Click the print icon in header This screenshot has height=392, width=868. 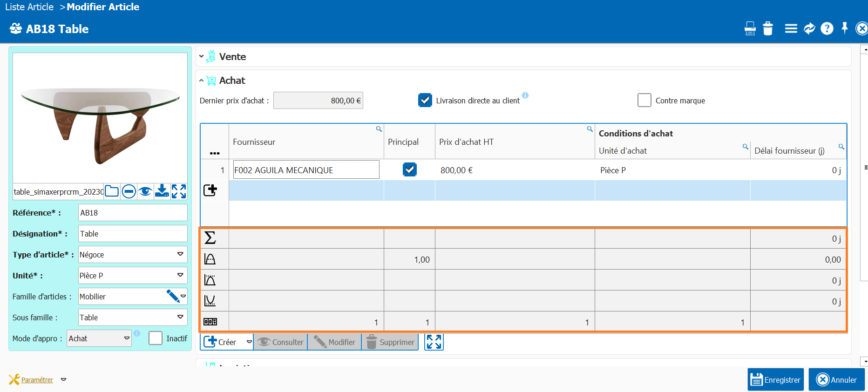pos(750,29)
